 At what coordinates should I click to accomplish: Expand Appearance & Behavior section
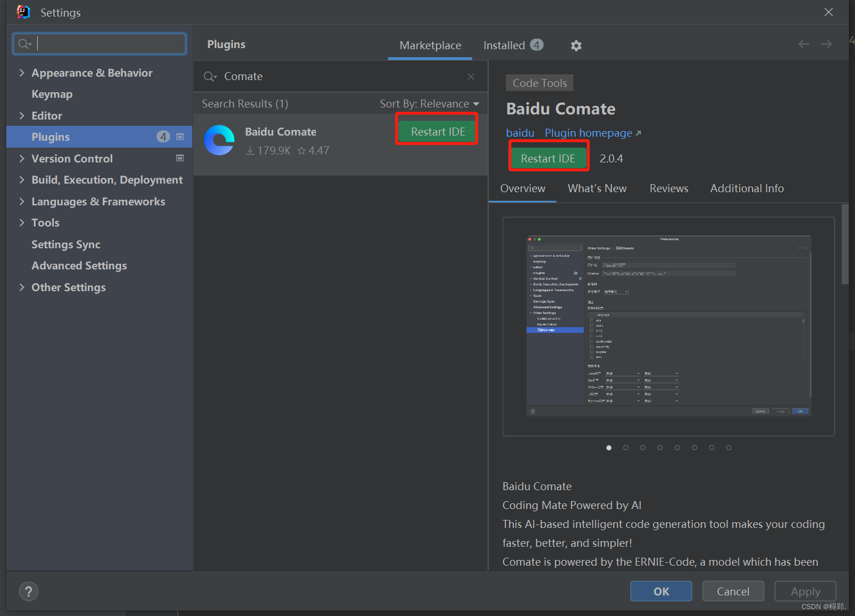coord(22,73)
